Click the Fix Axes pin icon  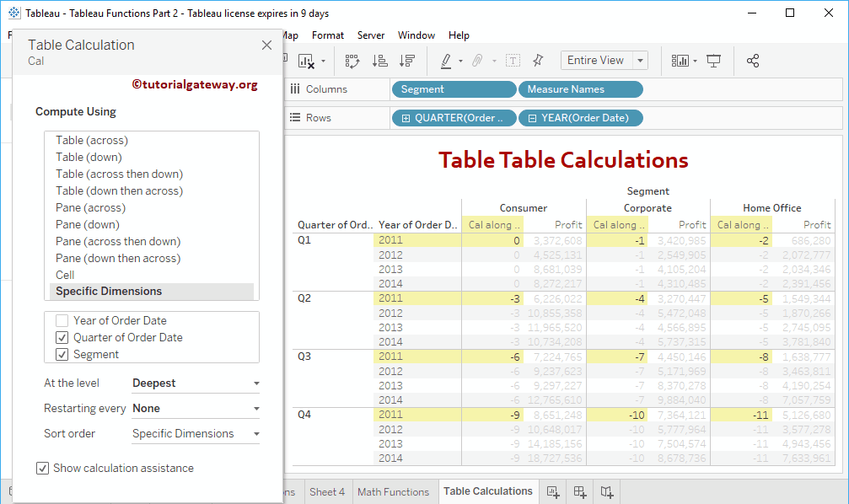point(538,61)
